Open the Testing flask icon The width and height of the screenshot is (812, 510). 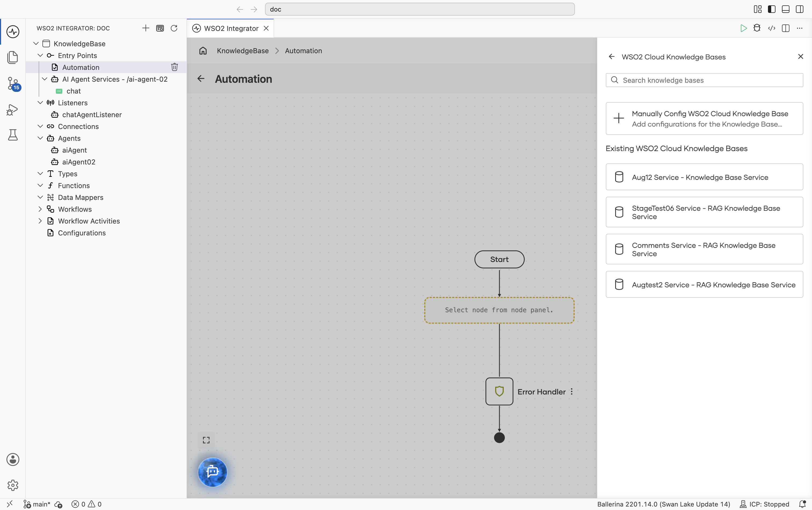click(13, 135)
